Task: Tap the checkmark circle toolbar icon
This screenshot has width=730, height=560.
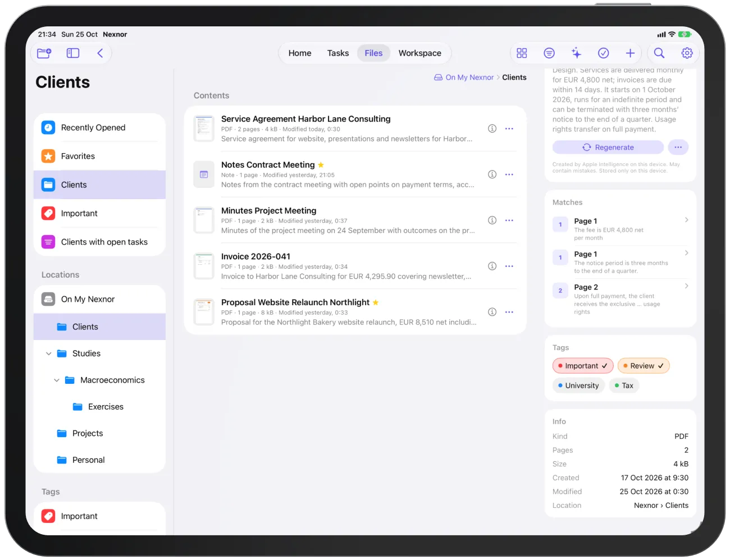Action: pyautogui.click(x=603, y=53)
